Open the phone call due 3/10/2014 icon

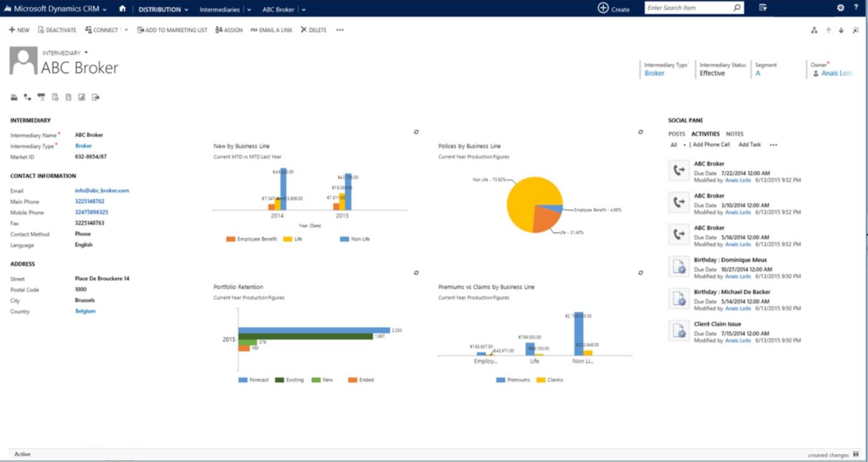(679, 202)
